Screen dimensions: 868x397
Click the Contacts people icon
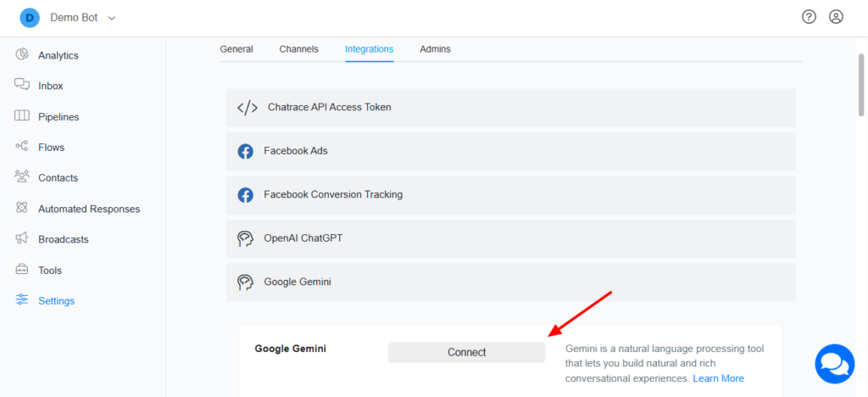pyautogui.click(x=23, y=177)
